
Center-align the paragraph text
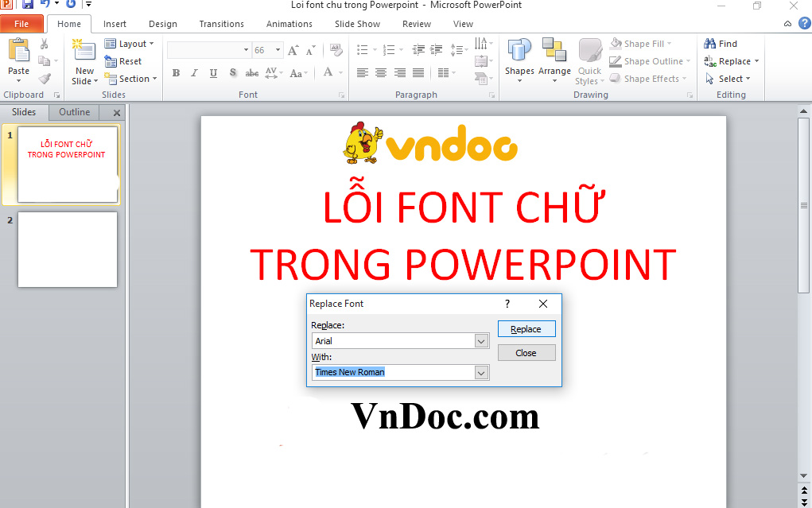click(x=380, y=72)
